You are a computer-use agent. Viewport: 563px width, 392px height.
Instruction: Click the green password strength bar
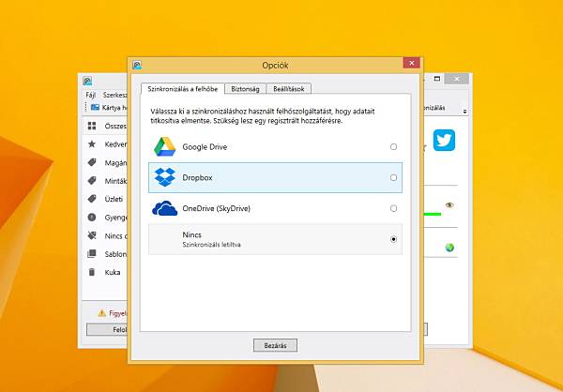(433, 215)
